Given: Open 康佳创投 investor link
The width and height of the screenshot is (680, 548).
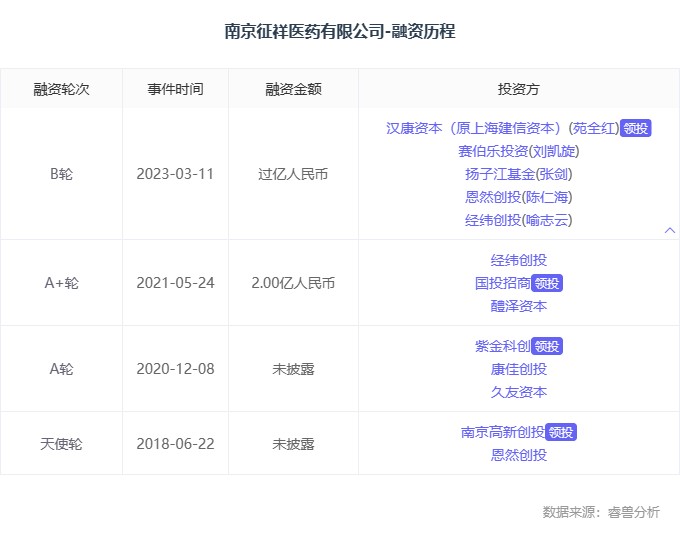Looking at the screenshot, I should (519, 369).
